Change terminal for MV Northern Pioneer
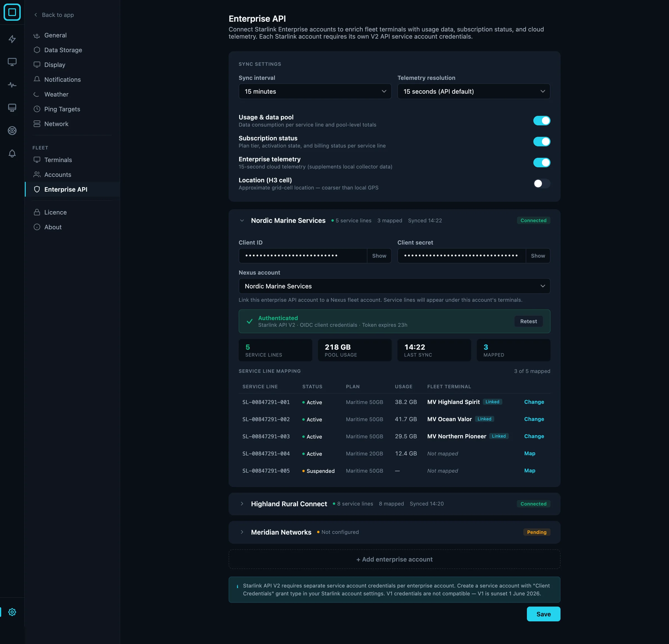 click(x=534, y=436)
